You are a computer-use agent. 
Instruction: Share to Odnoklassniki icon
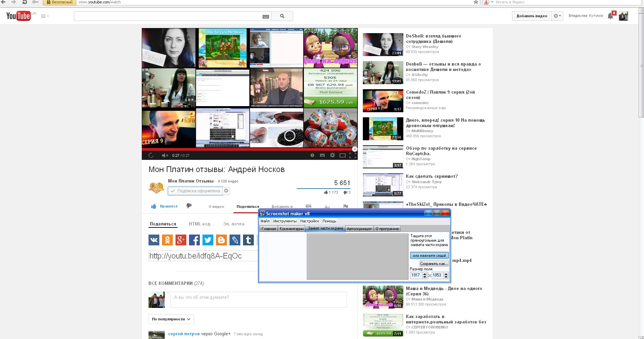point(167,240)
